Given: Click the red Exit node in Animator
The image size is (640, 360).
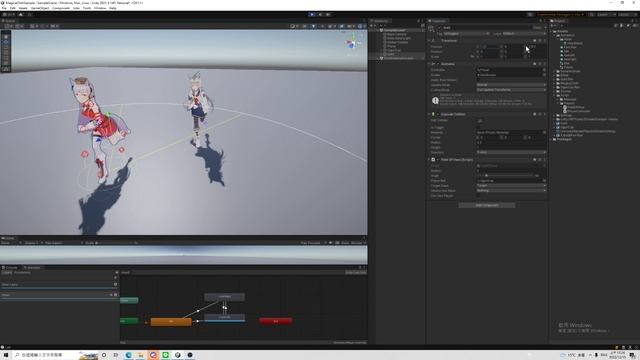Looking at the screenshot, I should (276, 321).
